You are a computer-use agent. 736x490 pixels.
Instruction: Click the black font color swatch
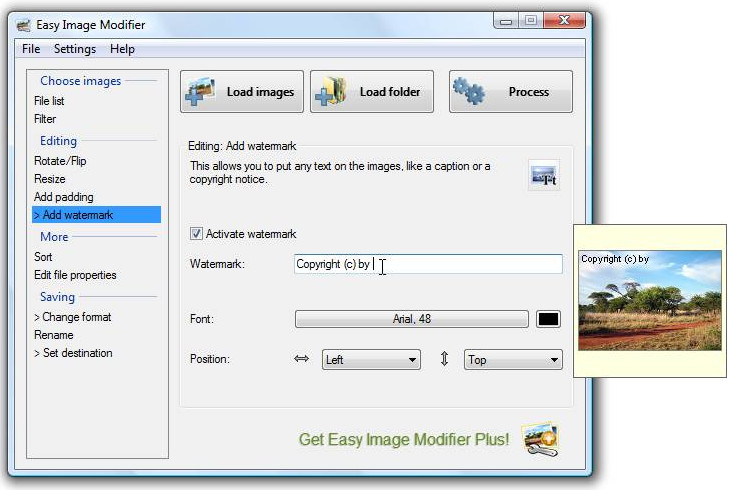point(548,319)
